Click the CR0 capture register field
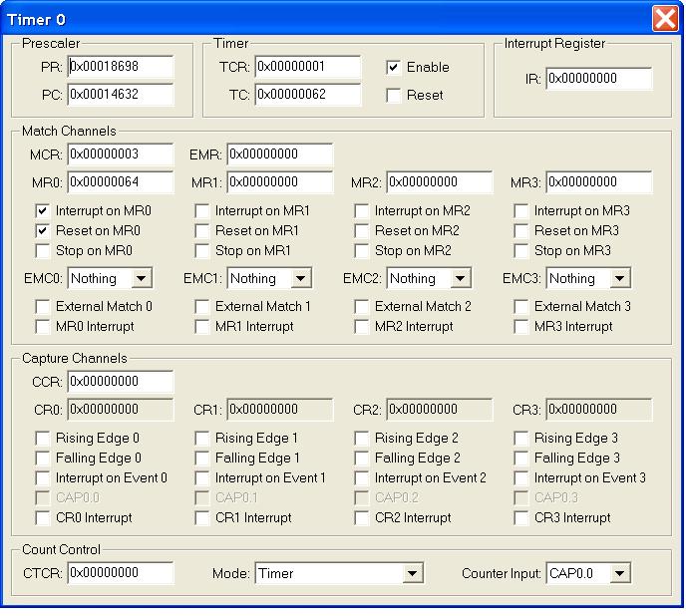 (121, 410)
